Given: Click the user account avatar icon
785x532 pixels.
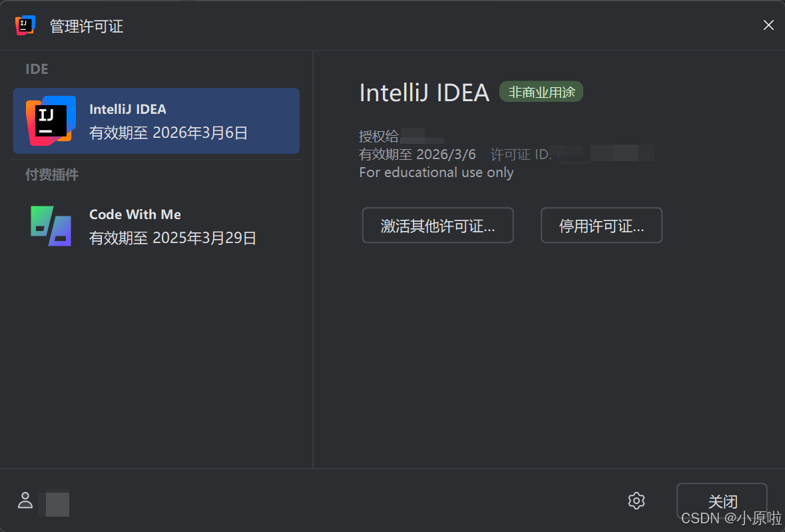Looking at the screenshot, I should (x=25, y=500).
